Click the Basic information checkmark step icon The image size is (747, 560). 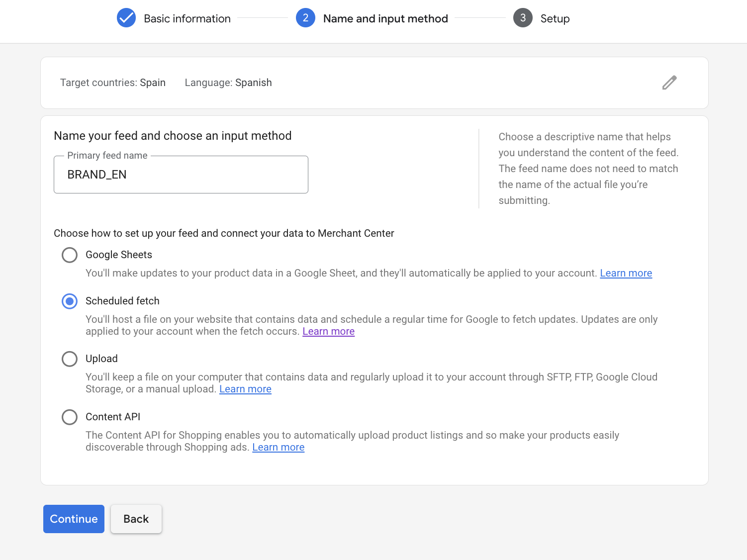point(126,18)
